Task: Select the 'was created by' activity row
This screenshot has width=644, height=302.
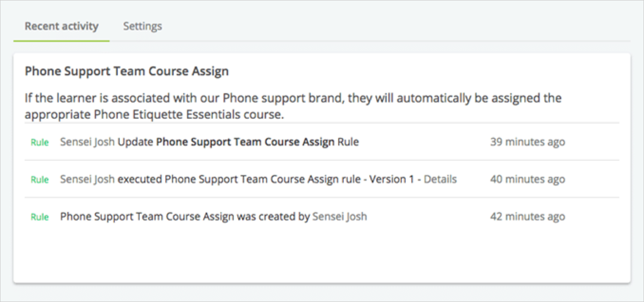Action: click(x=322, y=216)
